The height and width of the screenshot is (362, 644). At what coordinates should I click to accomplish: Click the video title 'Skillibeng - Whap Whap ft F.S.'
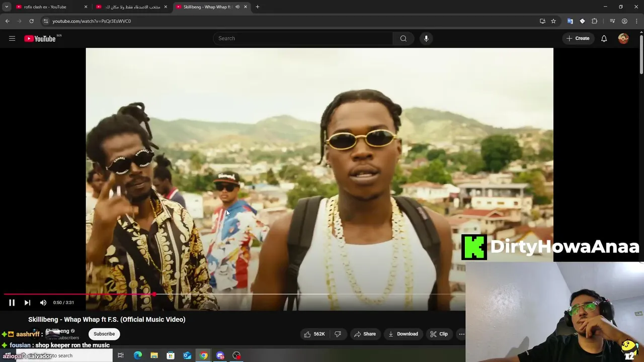107,319
